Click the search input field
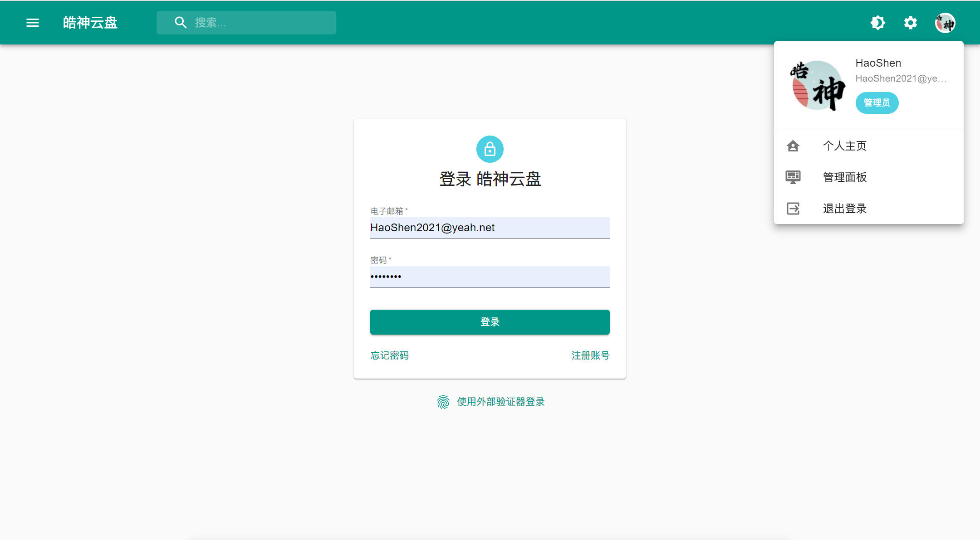The width and height of the screenshot is (980, 540). [x=246, y=23]
